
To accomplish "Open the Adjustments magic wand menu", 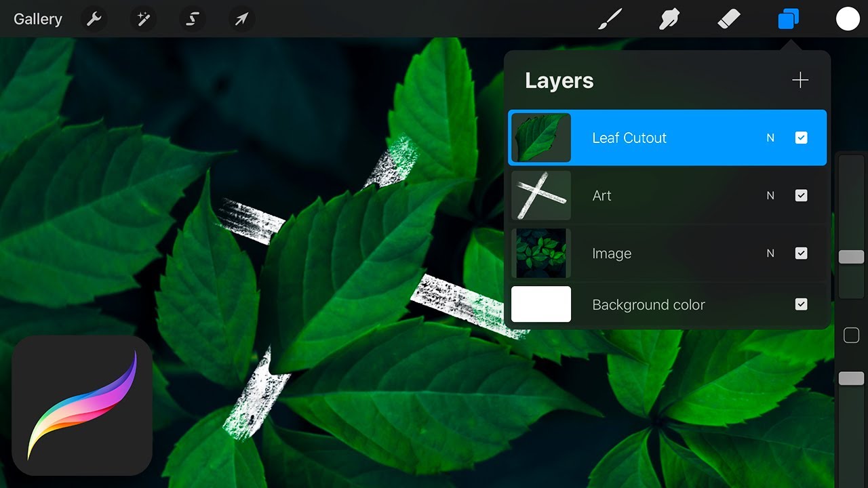I will [x=143, y=19].
